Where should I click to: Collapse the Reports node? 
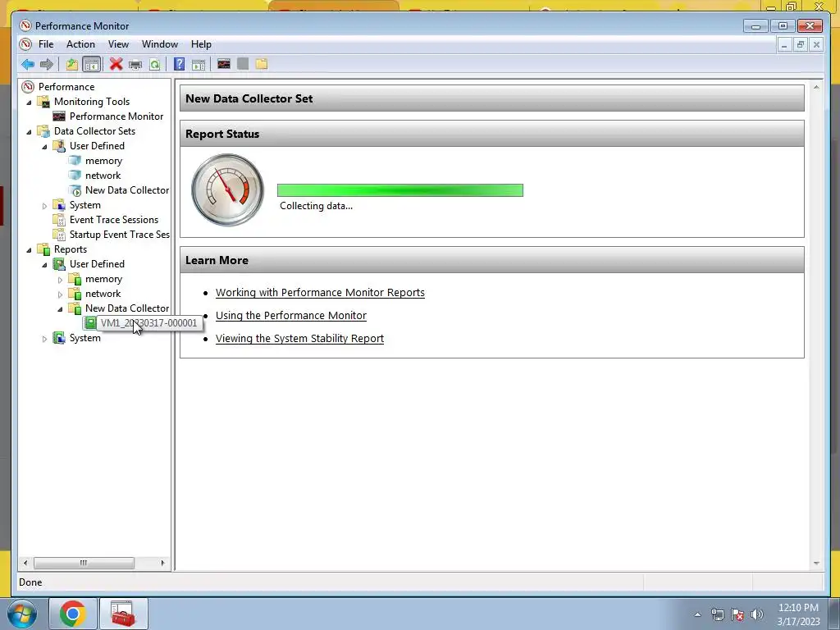coord(29,249)
